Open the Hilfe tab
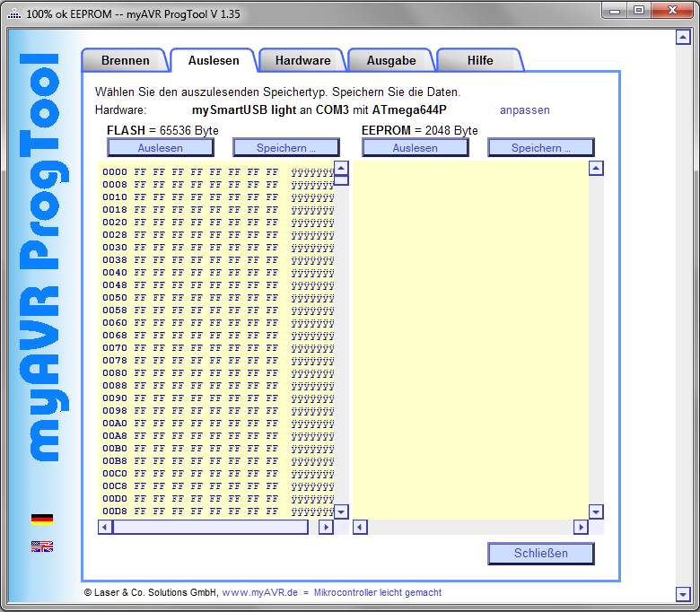 pos(480,60)
